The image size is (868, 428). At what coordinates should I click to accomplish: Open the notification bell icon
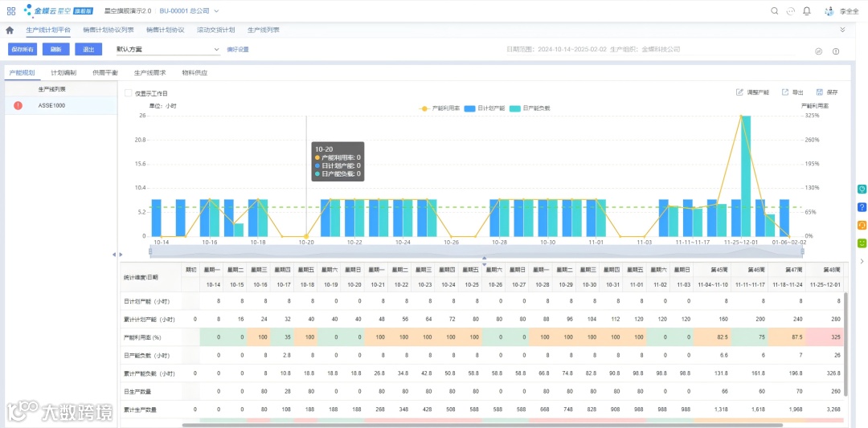tap(807, 11)
